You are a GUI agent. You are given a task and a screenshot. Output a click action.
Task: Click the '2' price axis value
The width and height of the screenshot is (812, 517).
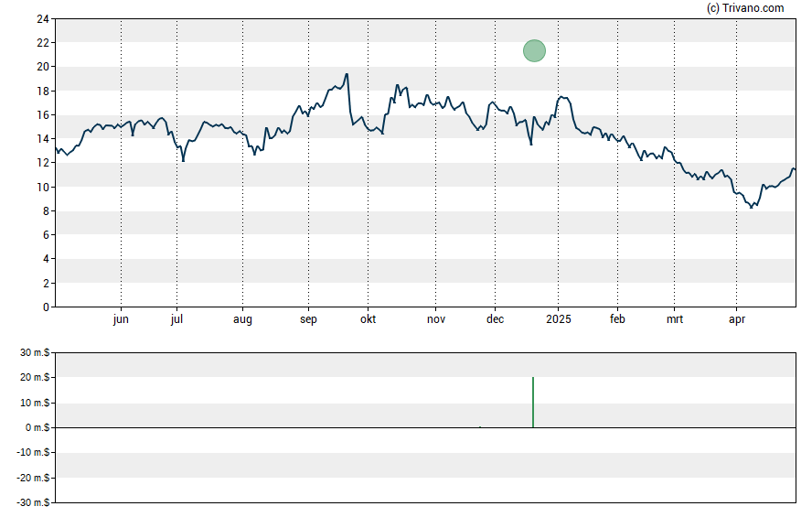tap(46, 284)
